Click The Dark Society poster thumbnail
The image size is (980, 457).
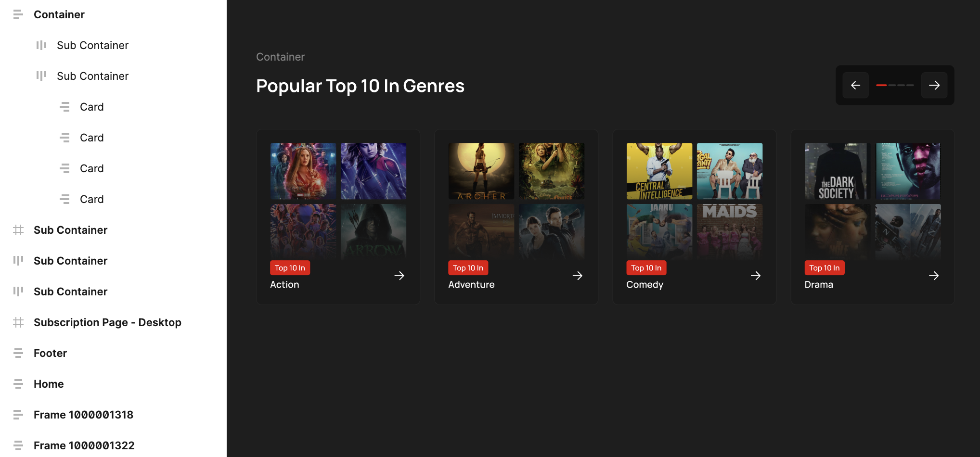pos(838,171)
